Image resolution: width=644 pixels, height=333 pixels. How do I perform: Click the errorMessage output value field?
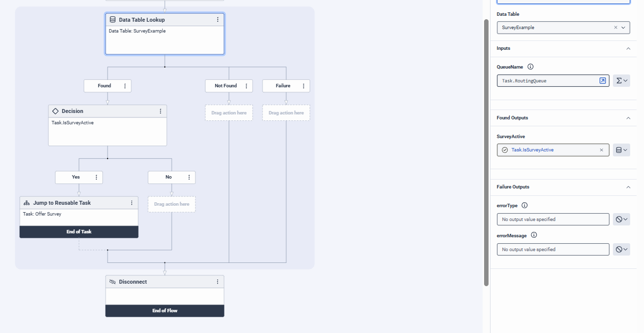pos(553,250)
